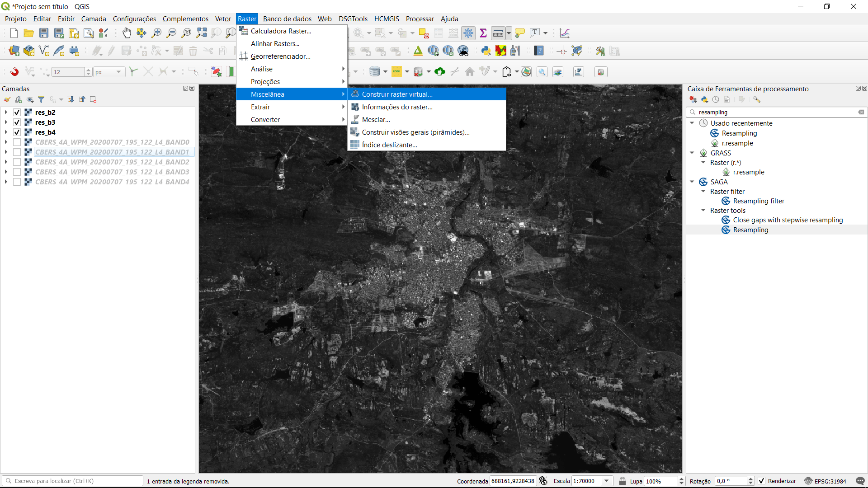Run the SAGA Resampling tool entry
The height and width of the screenshot is (488, 868).
(x=750, y=230)
